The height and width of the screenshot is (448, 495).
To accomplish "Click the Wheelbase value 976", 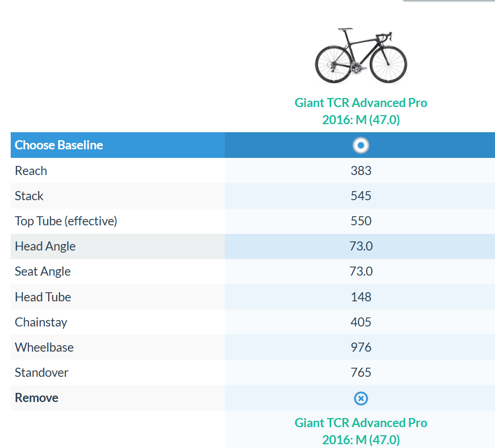I will [361, 347].
